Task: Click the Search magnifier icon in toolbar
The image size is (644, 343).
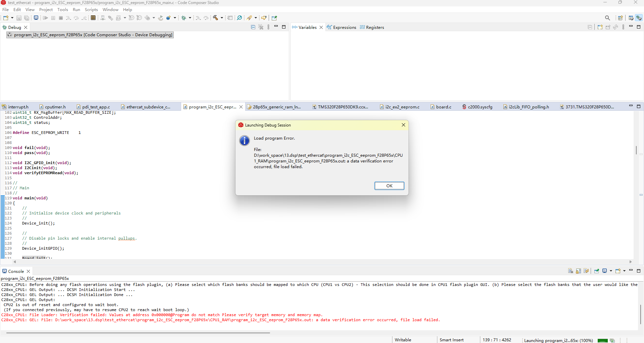Action: pyautogui.click(x=607, y=18)
